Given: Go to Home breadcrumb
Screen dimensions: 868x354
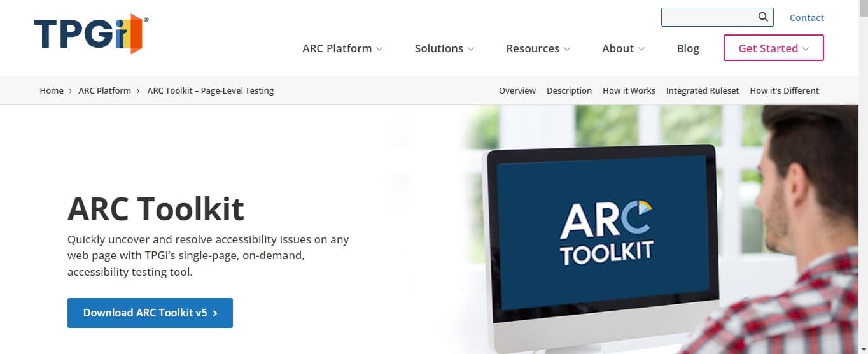Looking at the screenshot, I should tap(52, 90).
